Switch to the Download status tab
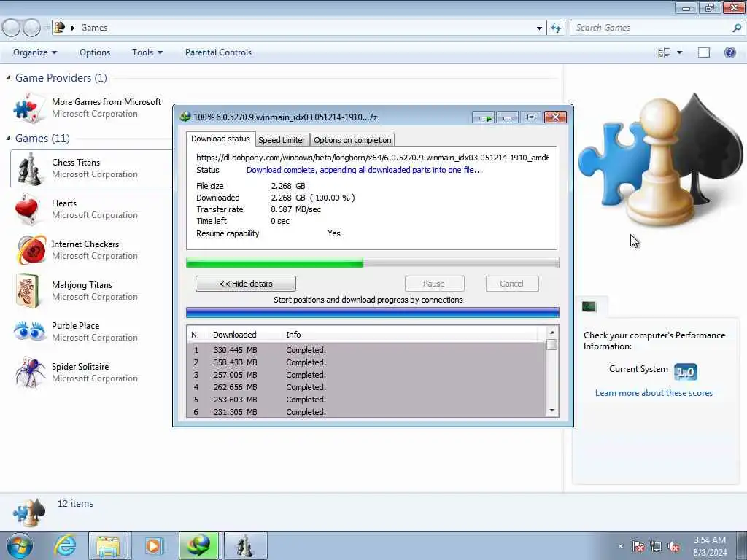Viewport: 747px width, 560px height. click(220, 139)
